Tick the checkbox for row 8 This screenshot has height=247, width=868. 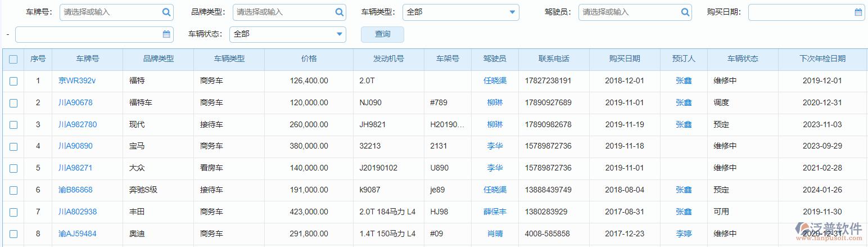13,234
